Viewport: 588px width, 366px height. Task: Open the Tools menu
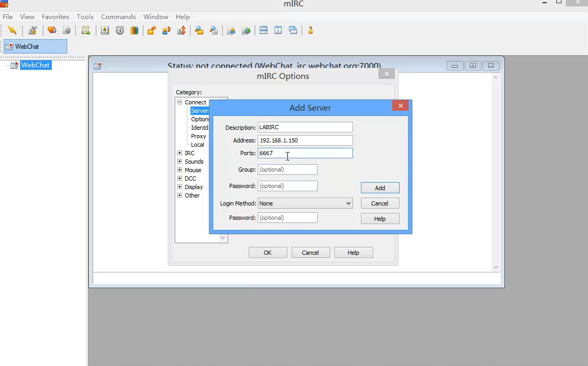tap(85, 17)
